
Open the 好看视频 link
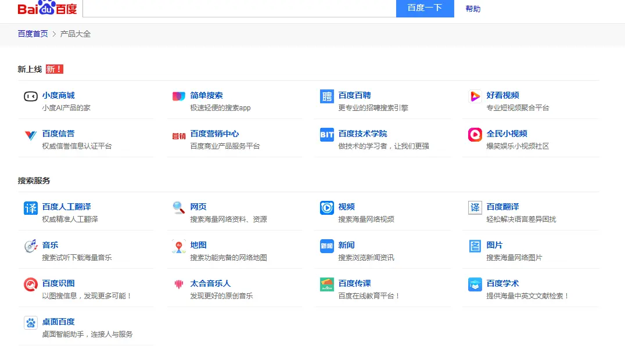502,95
